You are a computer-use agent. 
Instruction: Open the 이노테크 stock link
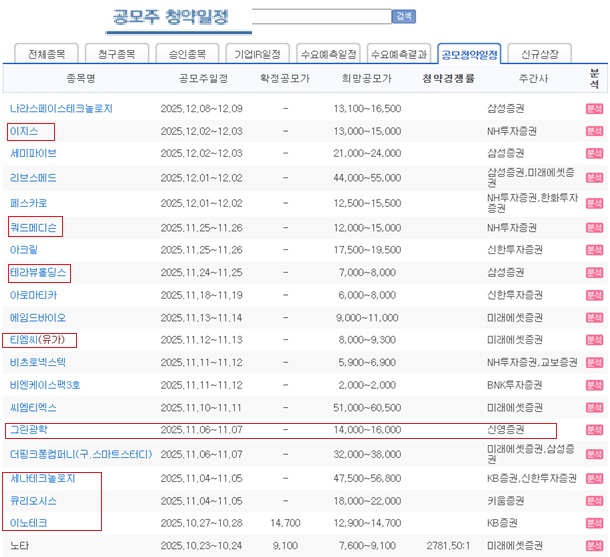coord(28,523)
